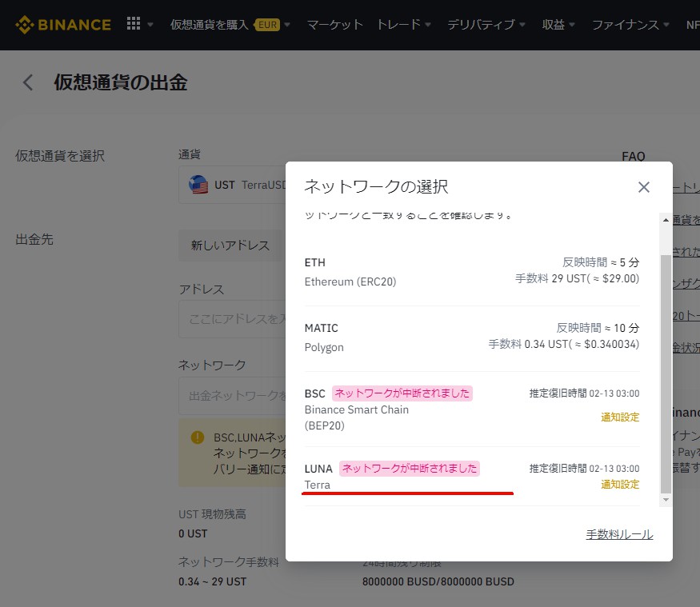This screenshot has width=700, height=607.
Task: Click 通知設定 for the BSC network
Action: [x=620, y=417]
